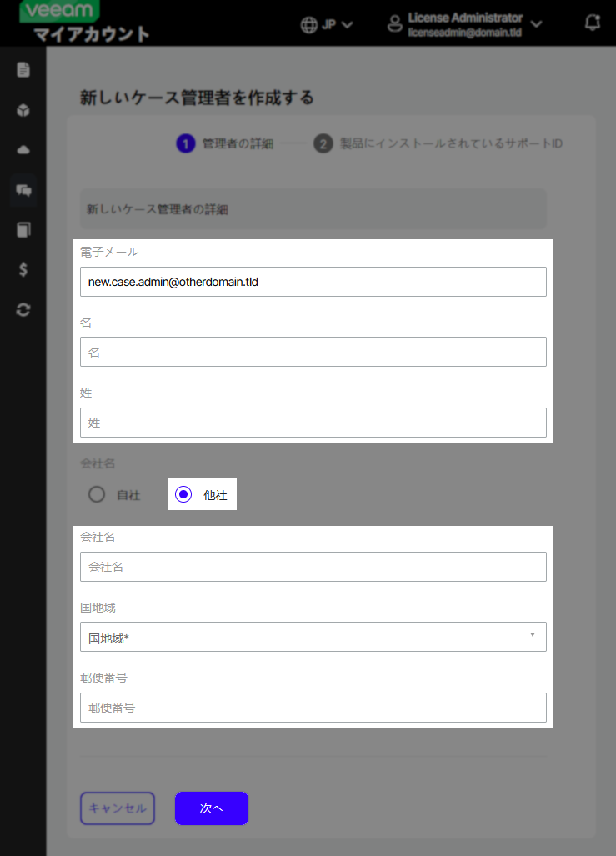
Task: Click the 次へ button
Action: [x=212, y=808]
